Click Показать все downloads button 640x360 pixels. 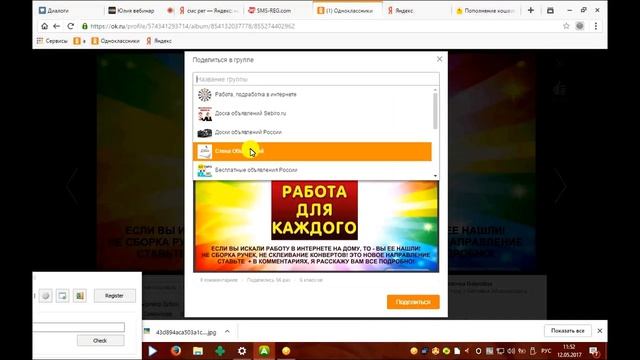click(x=567, y=331)
